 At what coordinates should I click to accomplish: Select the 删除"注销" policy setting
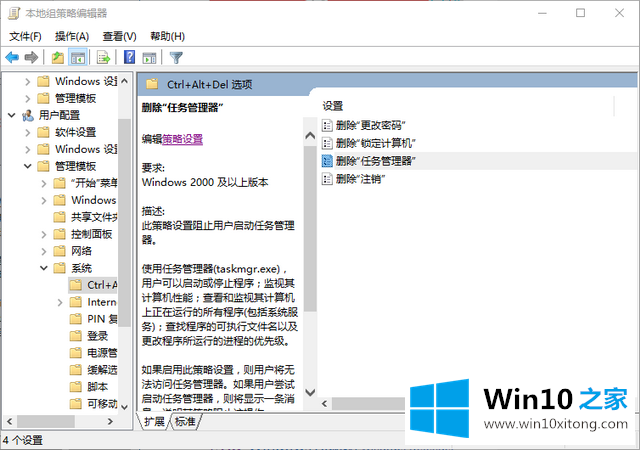(360, 179)
